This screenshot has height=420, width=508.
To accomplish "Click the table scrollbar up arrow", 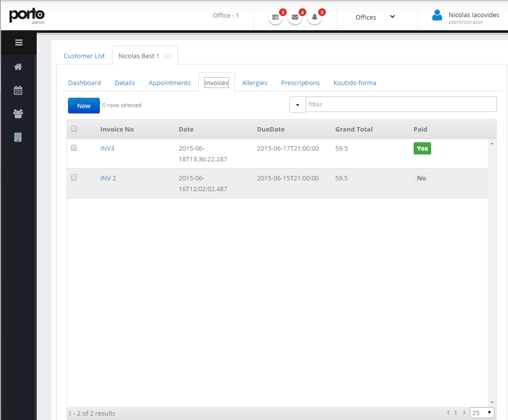I will tap(492, 143).
